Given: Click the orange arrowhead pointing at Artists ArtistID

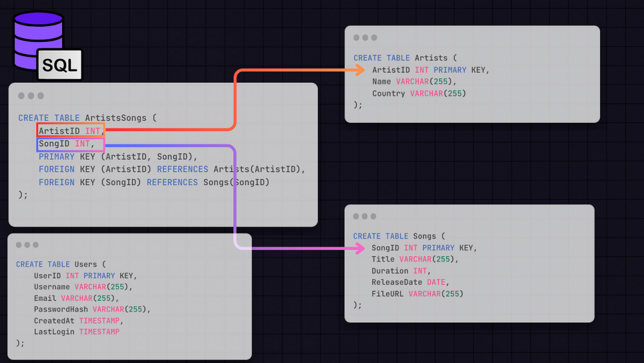Looking at the screenshot, I should pyautogui.click(x=360, y=70).
